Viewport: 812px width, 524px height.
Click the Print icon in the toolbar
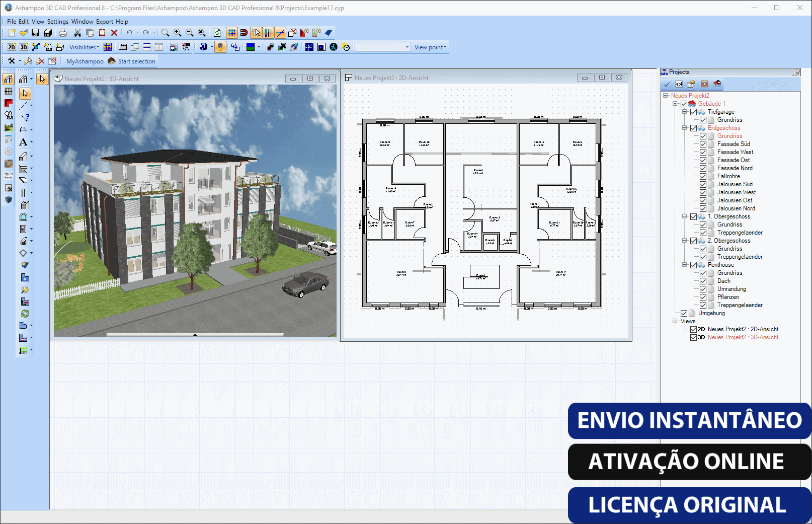pos(63,33)
